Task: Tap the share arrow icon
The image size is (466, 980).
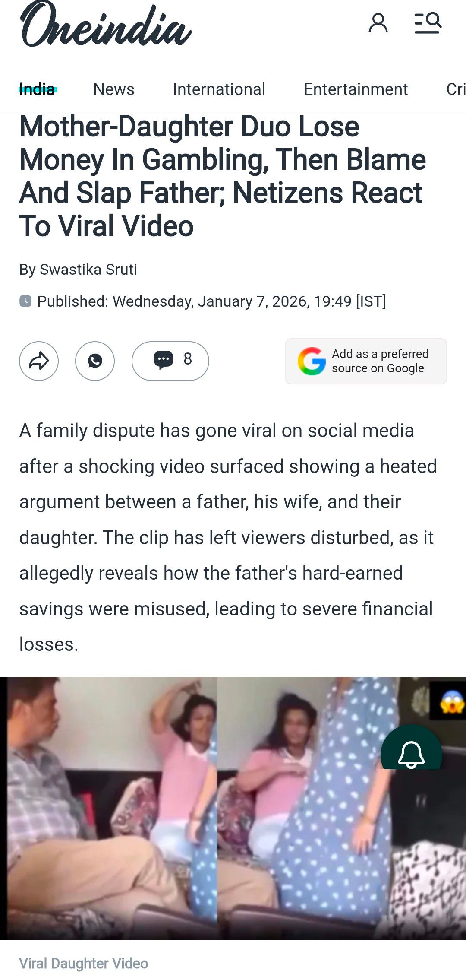Action: pos(39,361)
